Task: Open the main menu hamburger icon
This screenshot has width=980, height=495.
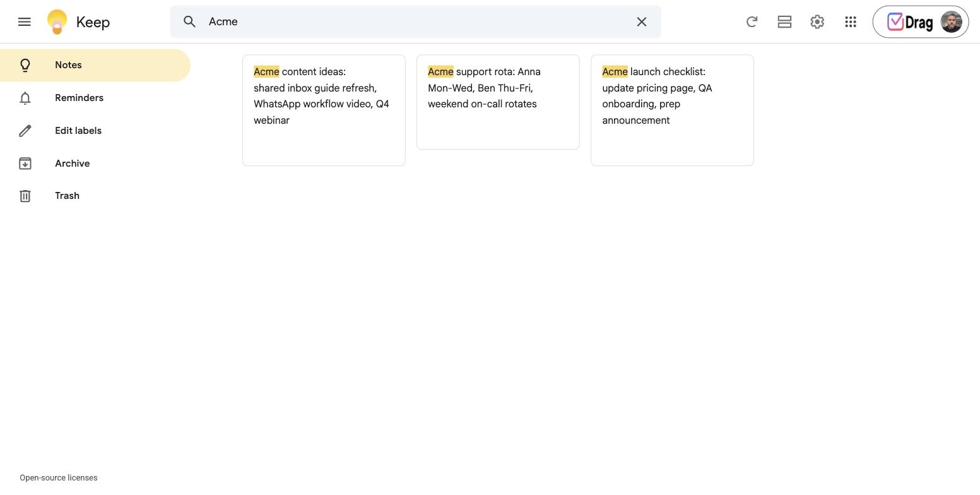Action: tap(25, 21)
